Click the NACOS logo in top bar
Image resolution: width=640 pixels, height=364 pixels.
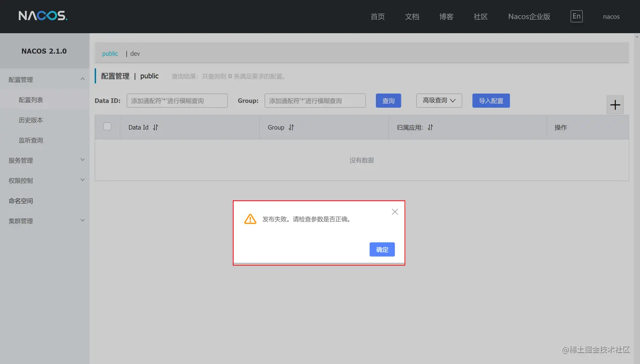[x=42, y=16]
